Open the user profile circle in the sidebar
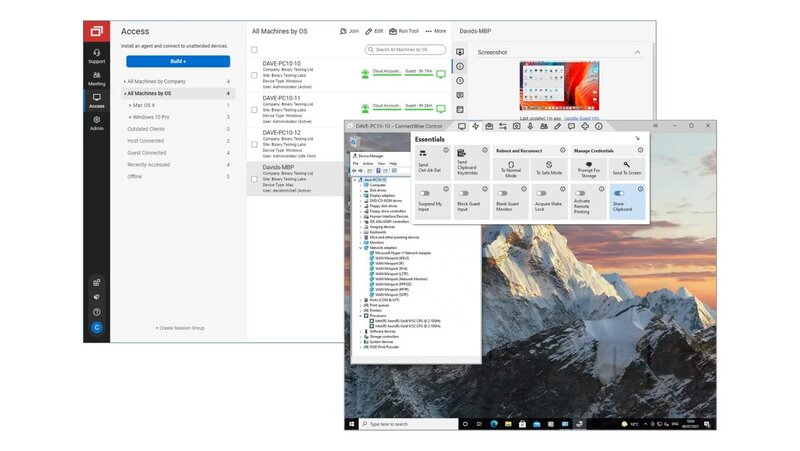 96,328
